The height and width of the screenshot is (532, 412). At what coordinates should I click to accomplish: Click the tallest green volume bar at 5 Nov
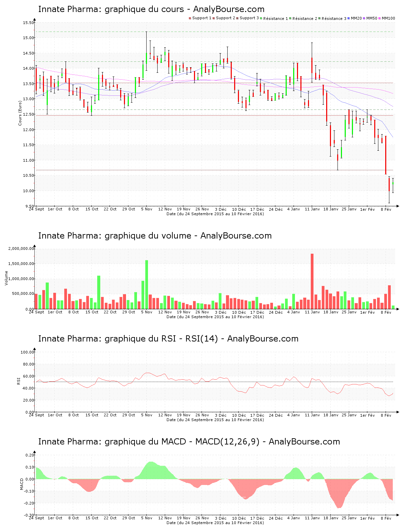click(147, 285)
